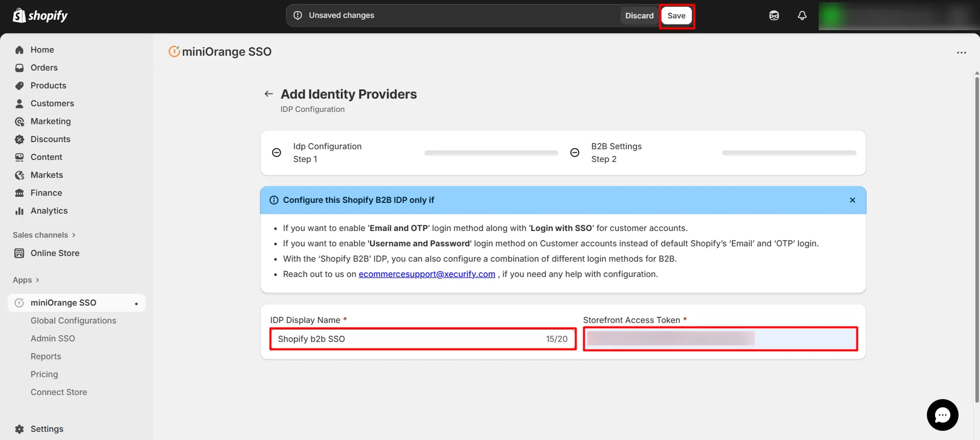Click the miniOrange logo in header

pos(174,51)
